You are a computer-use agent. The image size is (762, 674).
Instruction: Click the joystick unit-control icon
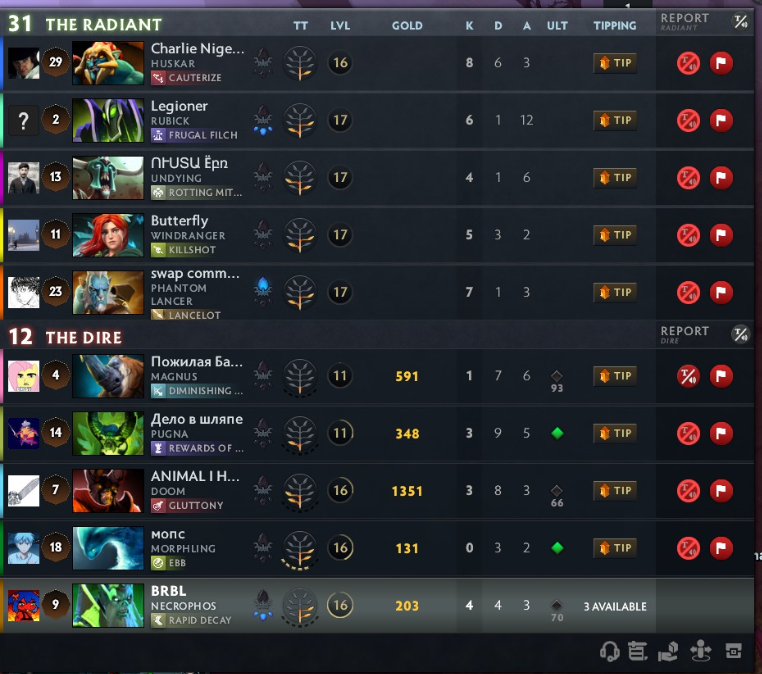coord(700,651)
